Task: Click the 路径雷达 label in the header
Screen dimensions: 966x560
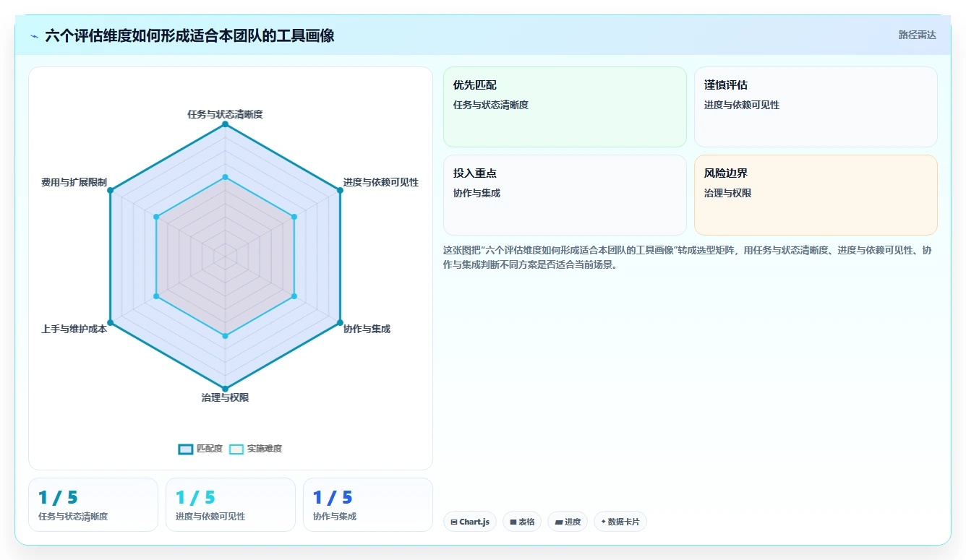Action: 917,35
